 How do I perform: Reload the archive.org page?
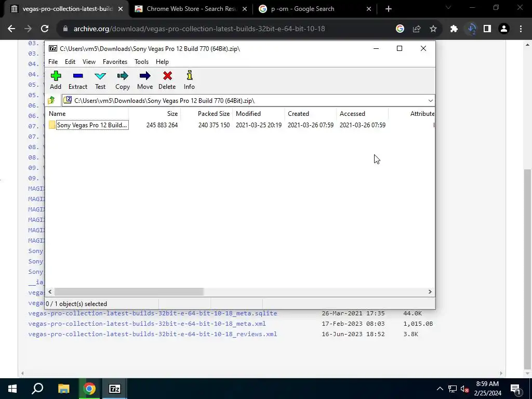[x=45, y=29]
